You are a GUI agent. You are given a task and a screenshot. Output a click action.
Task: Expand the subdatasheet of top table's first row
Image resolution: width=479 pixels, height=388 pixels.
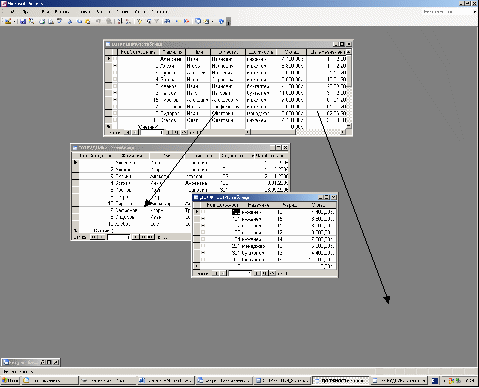point(115,59)
